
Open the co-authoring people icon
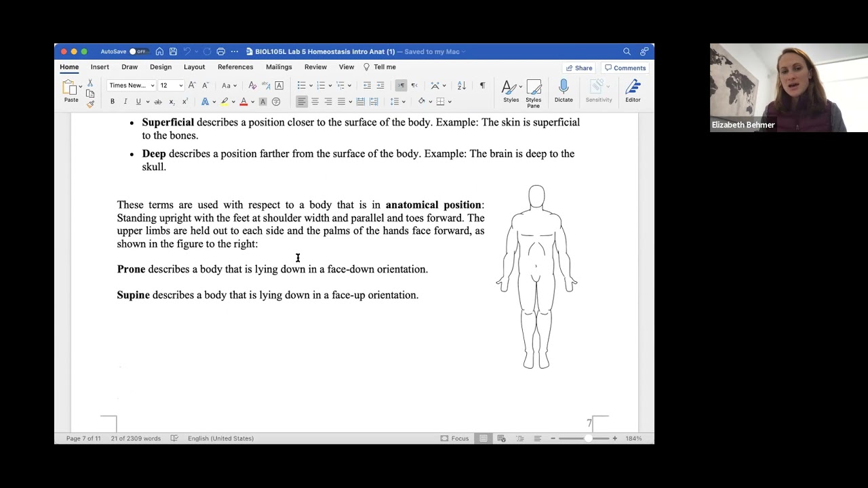click(x=644, y=52)
